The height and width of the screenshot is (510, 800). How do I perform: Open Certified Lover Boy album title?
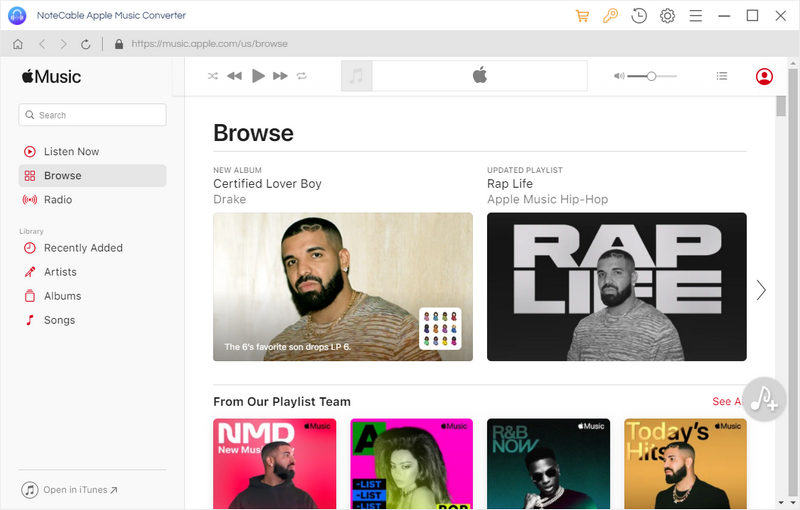pyautogui.click(x=267, y=184)
